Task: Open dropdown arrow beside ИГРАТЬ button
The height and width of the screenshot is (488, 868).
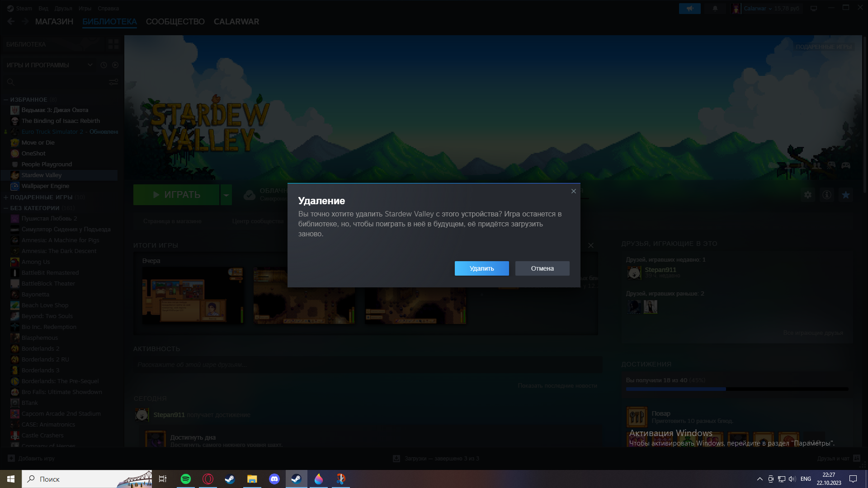Action: [226, 195]
